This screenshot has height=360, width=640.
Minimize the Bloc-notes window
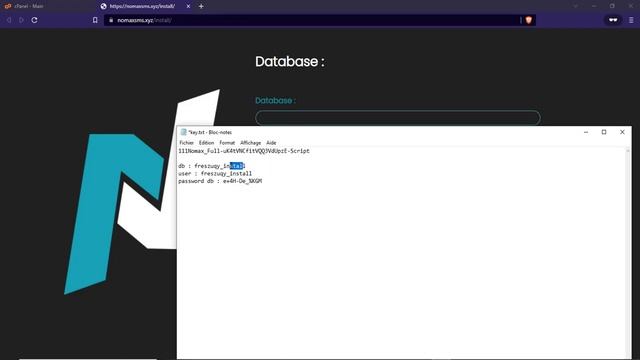pos(586,132)
